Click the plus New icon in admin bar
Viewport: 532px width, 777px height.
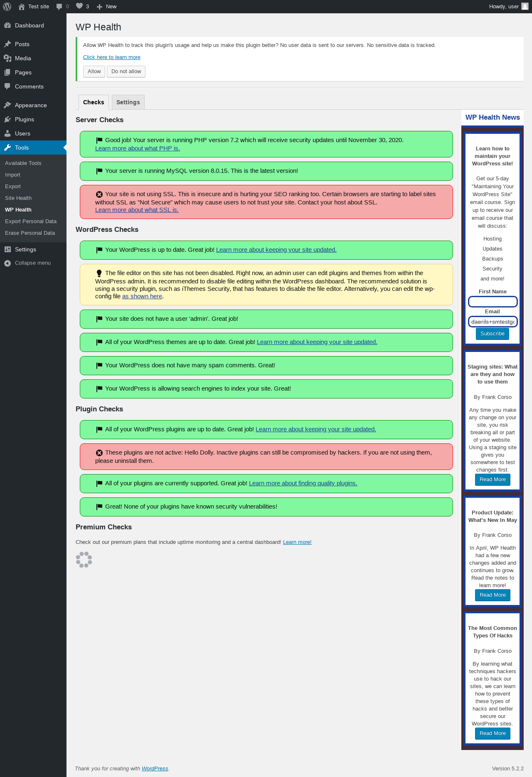tap(99, 7)
